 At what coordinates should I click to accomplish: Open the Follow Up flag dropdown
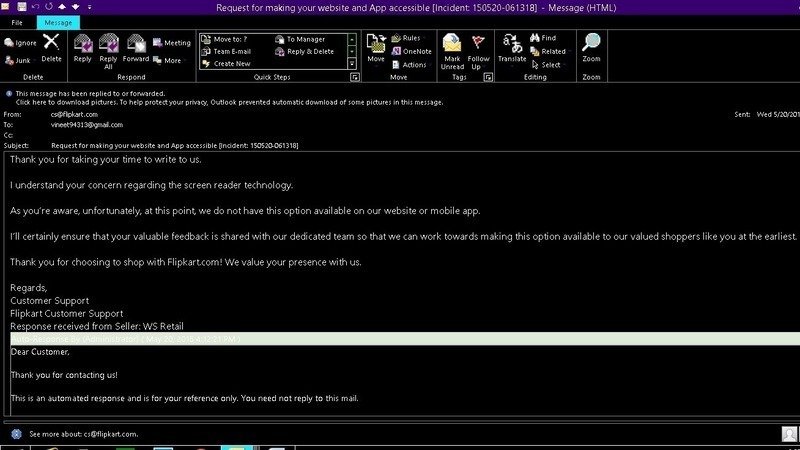tap(480, 47)
